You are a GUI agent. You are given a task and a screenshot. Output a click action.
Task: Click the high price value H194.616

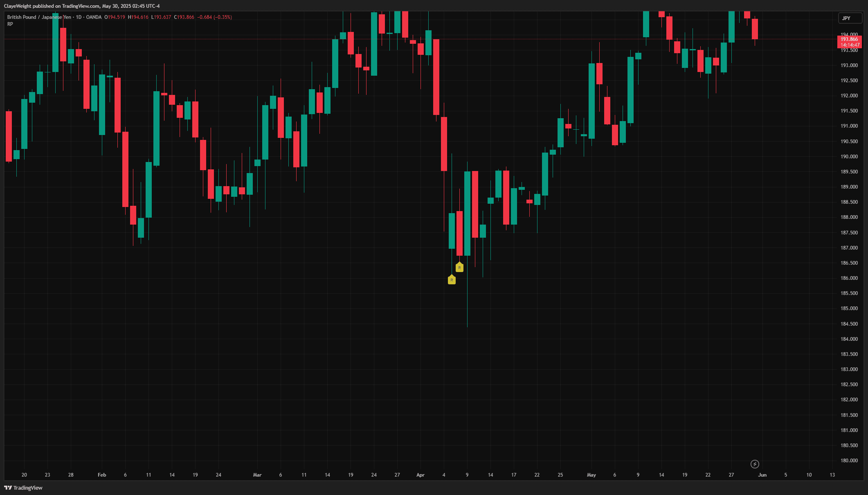pyautogui.click(x=138, y=17)
